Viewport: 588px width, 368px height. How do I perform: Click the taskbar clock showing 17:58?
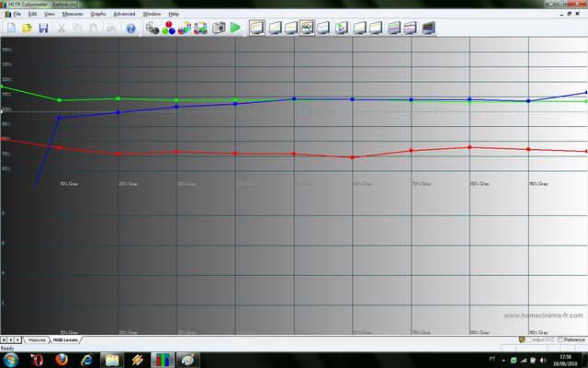pos(565,360)
